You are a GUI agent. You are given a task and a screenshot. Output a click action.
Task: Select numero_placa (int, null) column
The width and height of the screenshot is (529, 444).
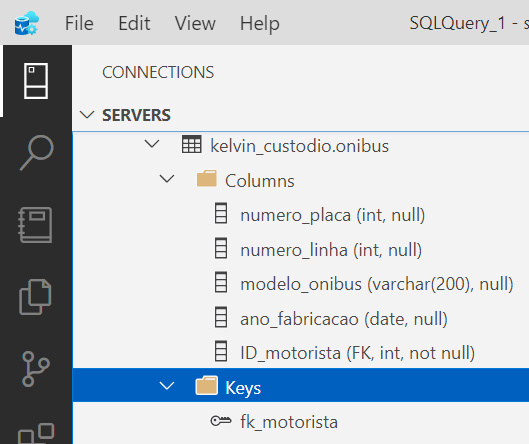333,215
